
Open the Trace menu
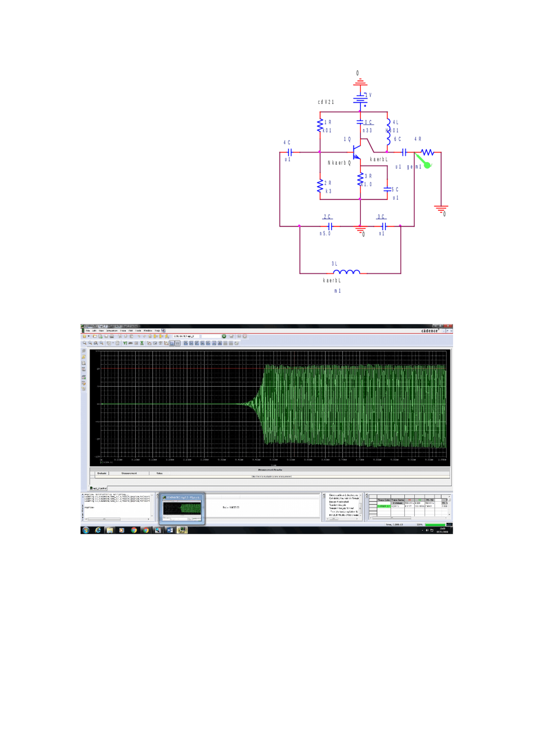tap(123, 331)
